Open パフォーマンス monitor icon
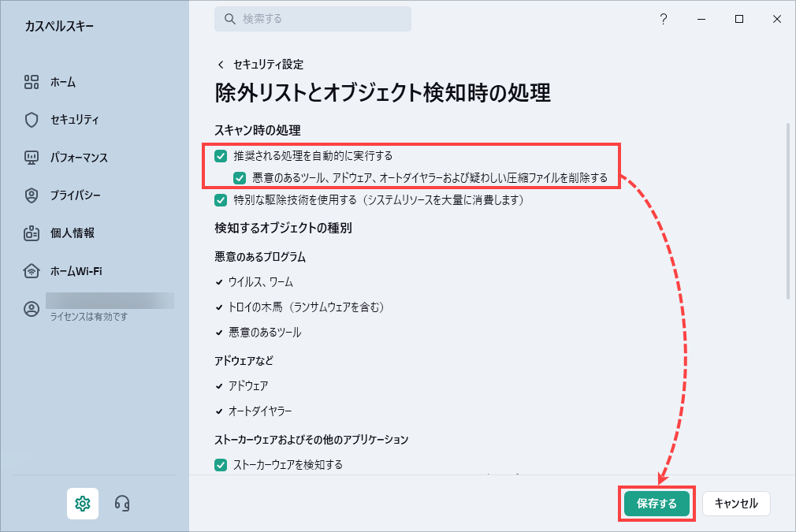Image resolution: width=796 pixels, height=532 pixels. pos(32,157)
